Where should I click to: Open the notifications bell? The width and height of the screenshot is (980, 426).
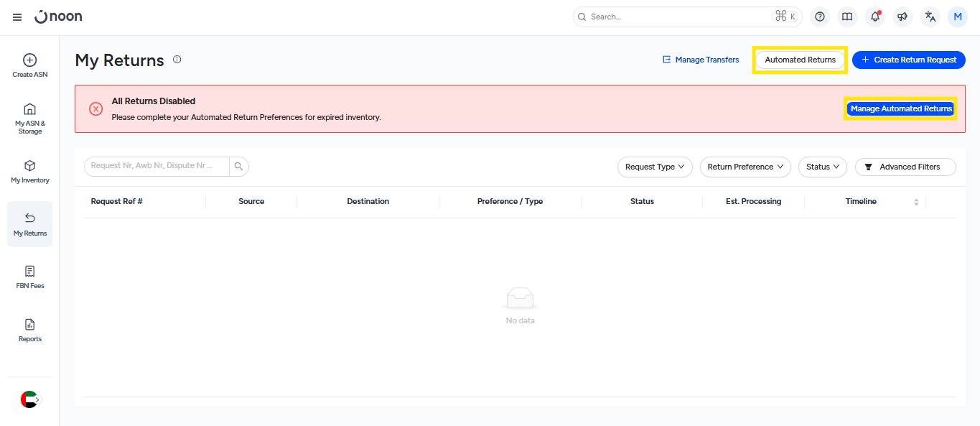coord(874,17)
